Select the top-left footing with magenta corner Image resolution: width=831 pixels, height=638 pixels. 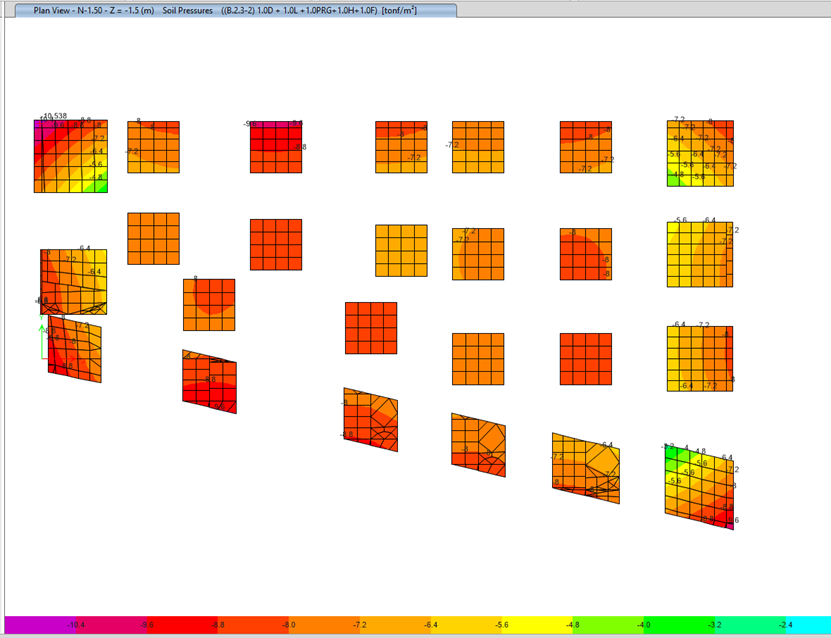pos(69,156)
